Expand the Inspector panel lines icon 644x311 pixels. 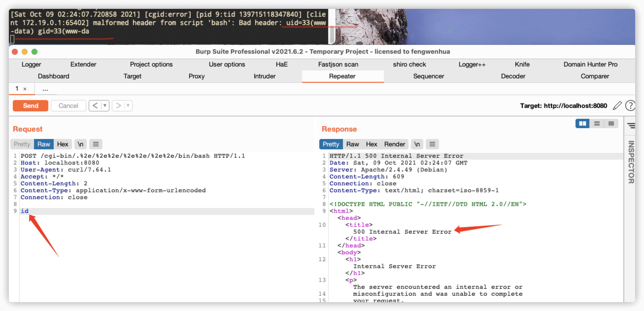click(x=631, y=125)
